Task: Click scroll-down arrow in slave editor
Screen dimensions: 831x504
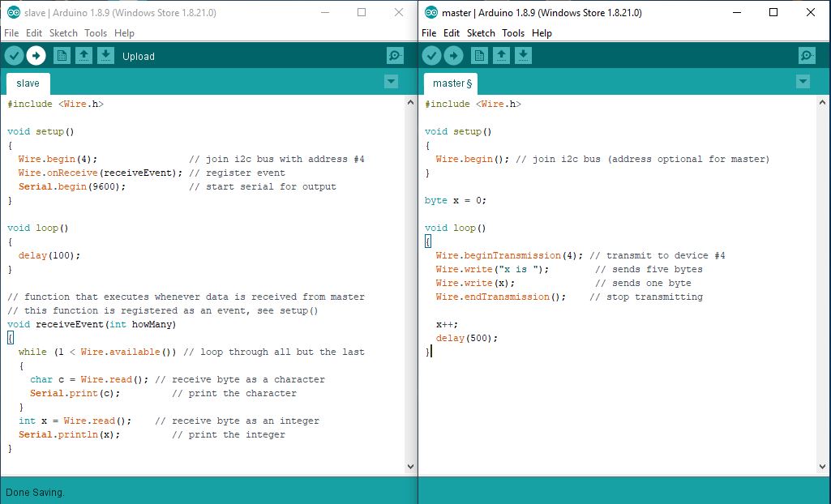Action: pyautogui.click(x=410, y=467)
